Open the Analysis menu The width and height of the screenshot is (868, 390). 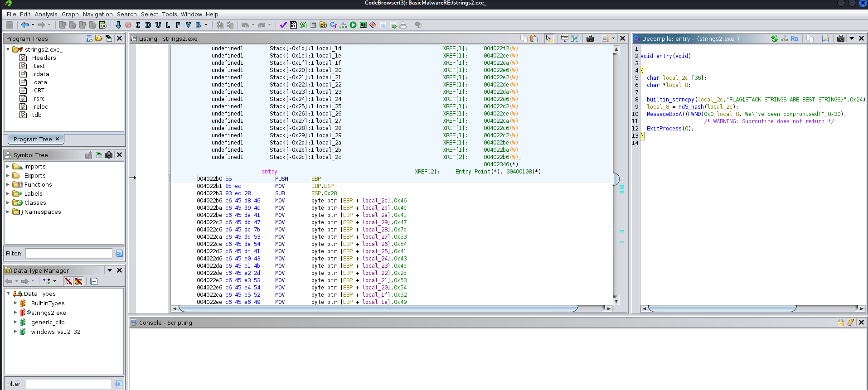46,14
